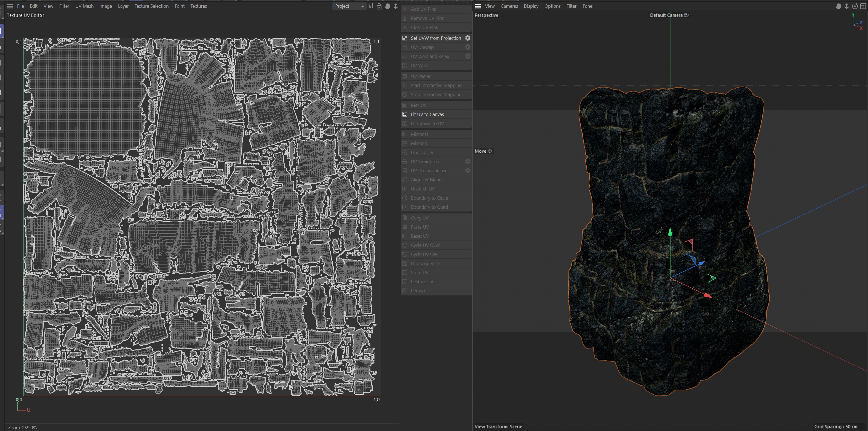Open the Project dropdown

pos(349,6)
